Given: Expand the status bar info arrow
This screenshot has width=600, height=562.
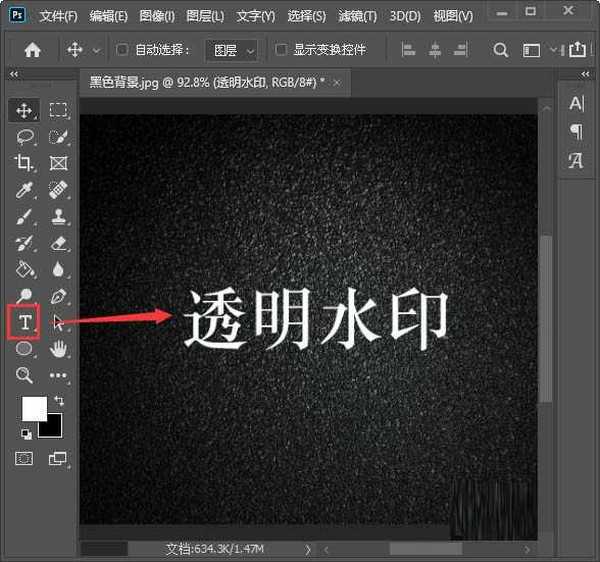Looking at the screenshot, I should [308, 549].
